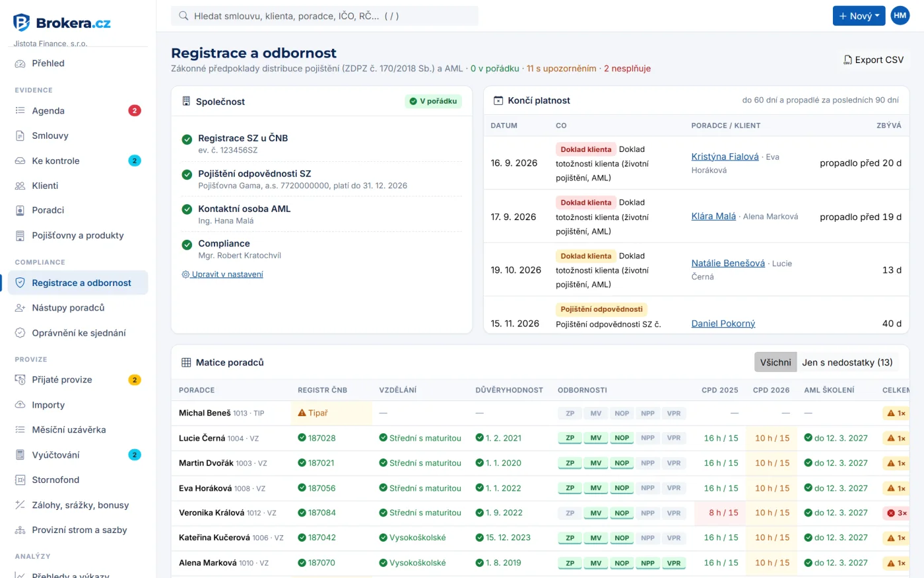Open Klienti via its people icon

click(x=20, y=186)
